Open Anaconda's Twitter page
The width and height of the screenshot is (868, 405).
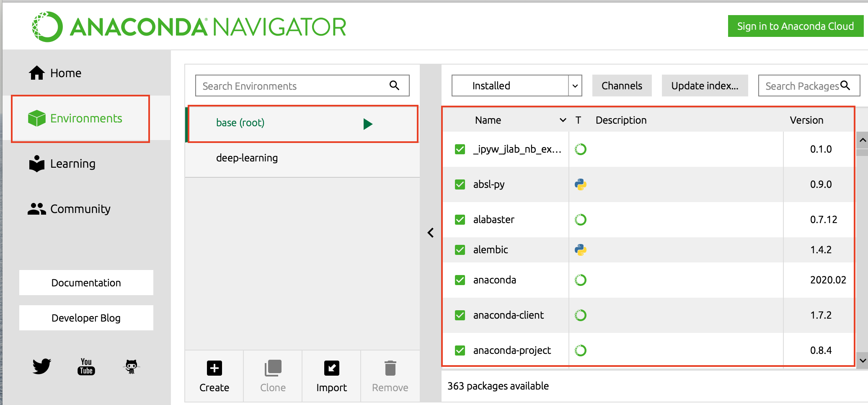click(41, 366)
